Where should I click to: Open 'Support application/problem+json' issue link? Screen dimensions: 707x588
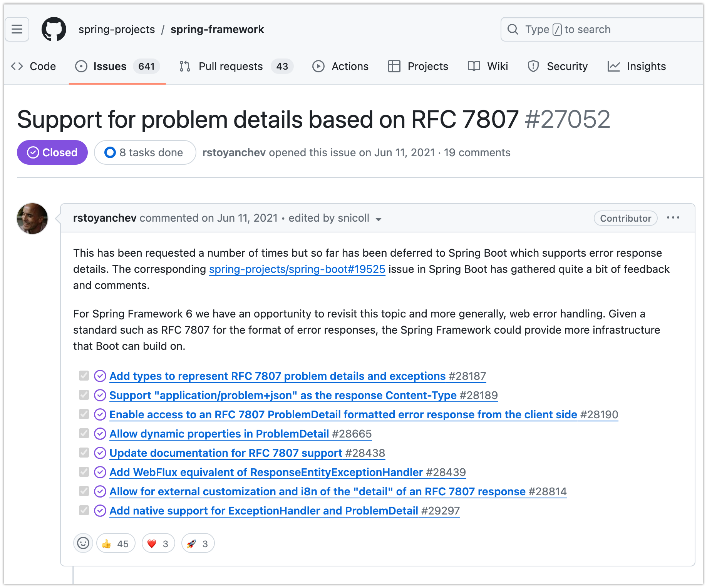point(303,395)
